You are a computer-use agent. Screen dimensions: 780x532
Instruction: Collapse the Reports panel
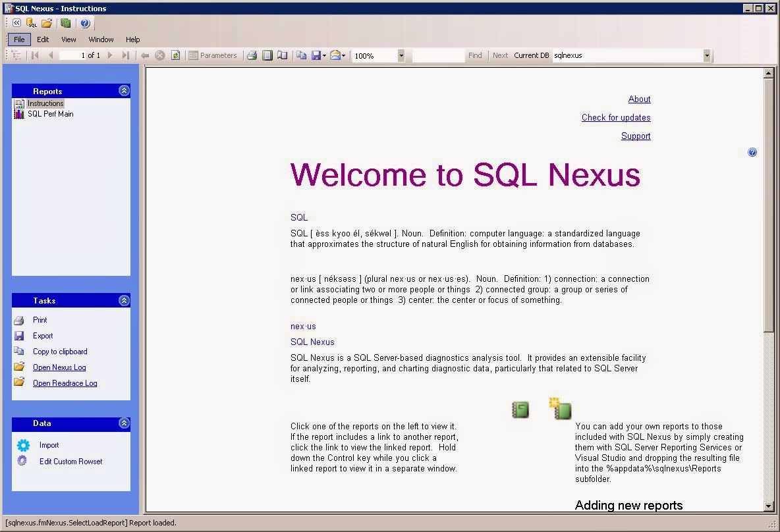124,90
